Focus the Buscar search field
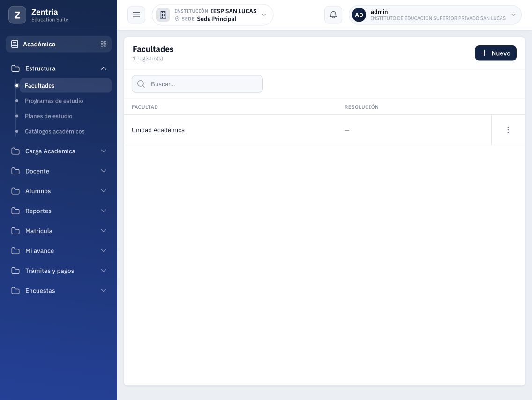 (197, 84)
